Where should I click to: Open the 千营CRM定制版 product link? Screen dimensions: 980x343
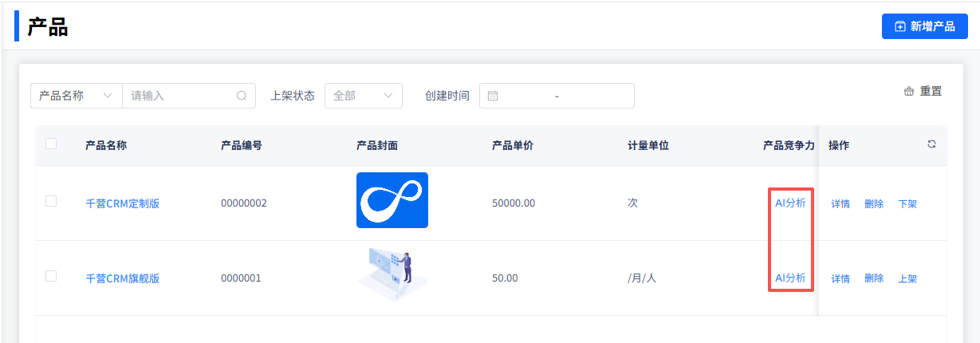tap(122, 203)
